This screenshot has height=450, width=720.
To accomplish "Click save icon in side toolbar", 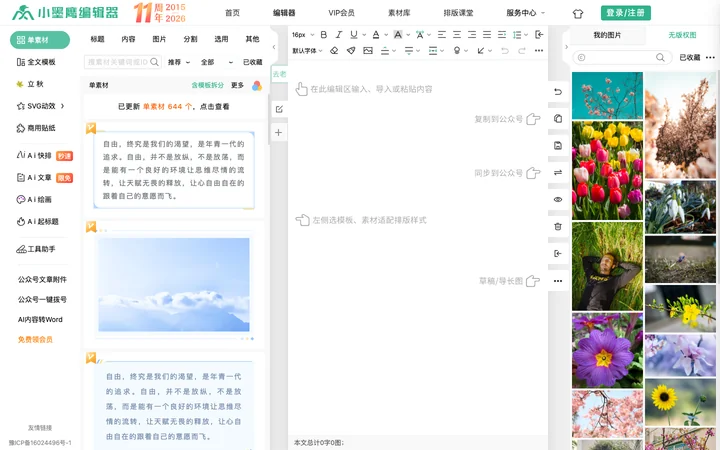I will pyautogui.click(x=558, y=146).
